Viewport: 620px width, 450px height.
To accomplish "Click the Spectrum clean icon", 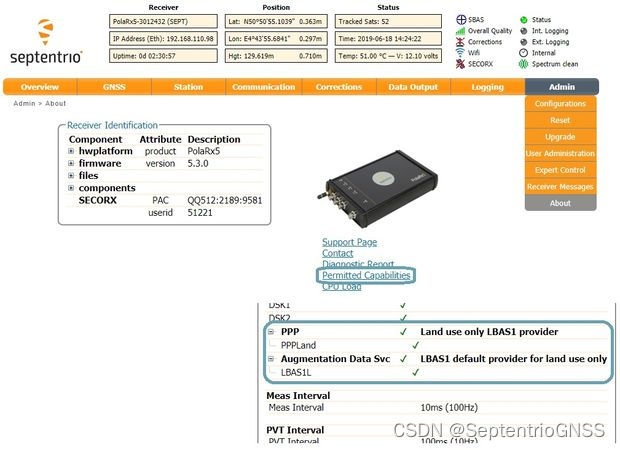I will point(524,64).
